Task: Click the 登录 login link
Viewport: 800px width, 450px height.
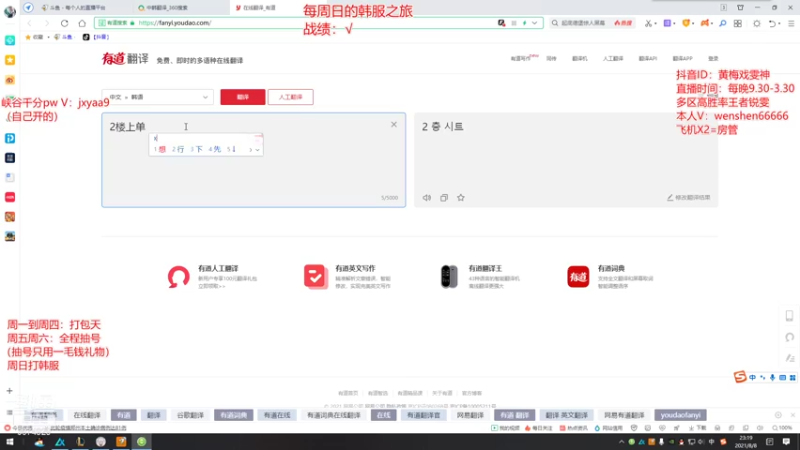Action: (713, 59)
